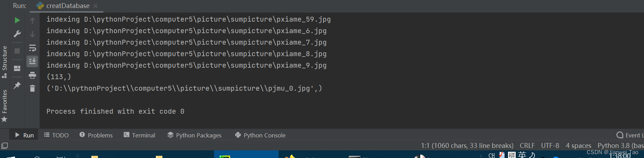
Task: Pin the current run tab
Action: (17, 85)
